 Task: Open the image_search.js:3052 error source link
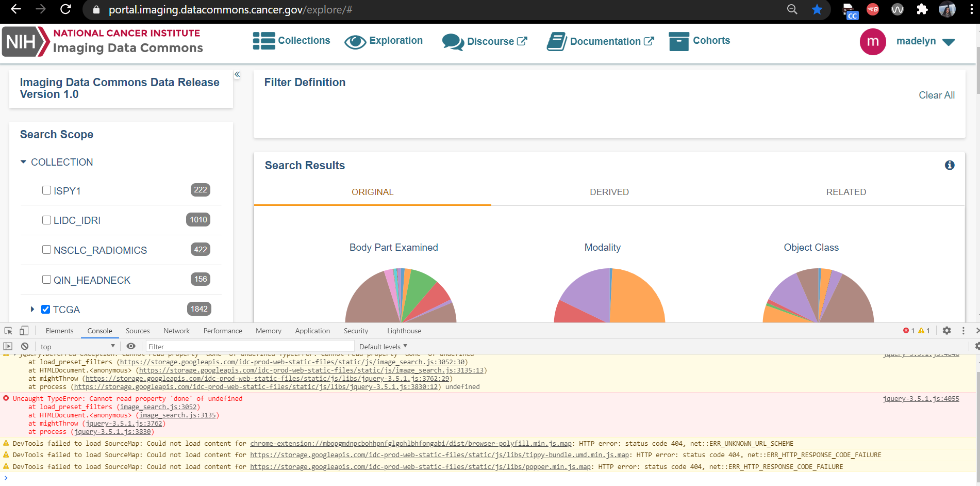[x=160, y=407]
